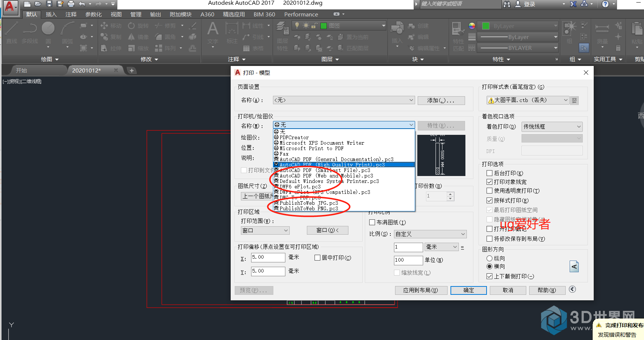Click the Text (文字) annotation tool

pos(213,34)
